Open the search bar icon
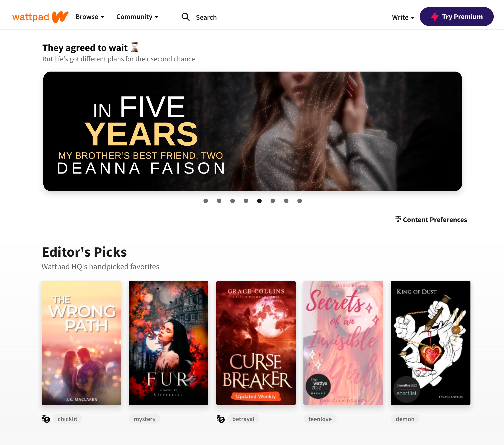The width and height of the screenshot is (504, 445). click(185, 17)
